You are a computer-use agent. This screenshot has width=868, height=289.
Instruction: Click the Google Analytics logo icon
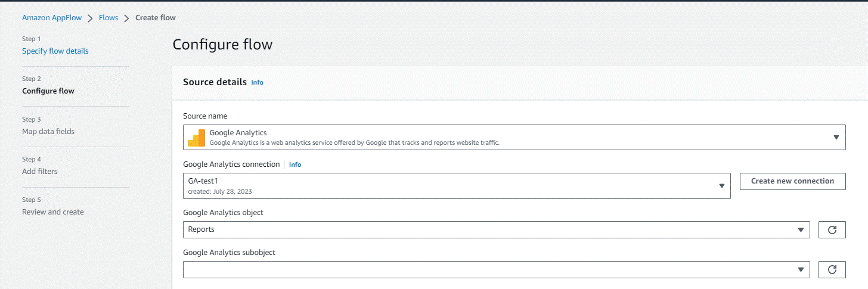pyautogui.click(x=196, y=138)
